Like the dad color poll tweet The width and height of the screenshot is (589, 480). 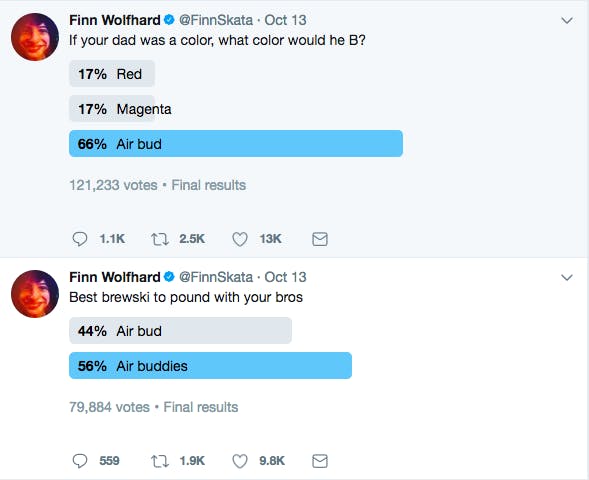click(240, 239)
